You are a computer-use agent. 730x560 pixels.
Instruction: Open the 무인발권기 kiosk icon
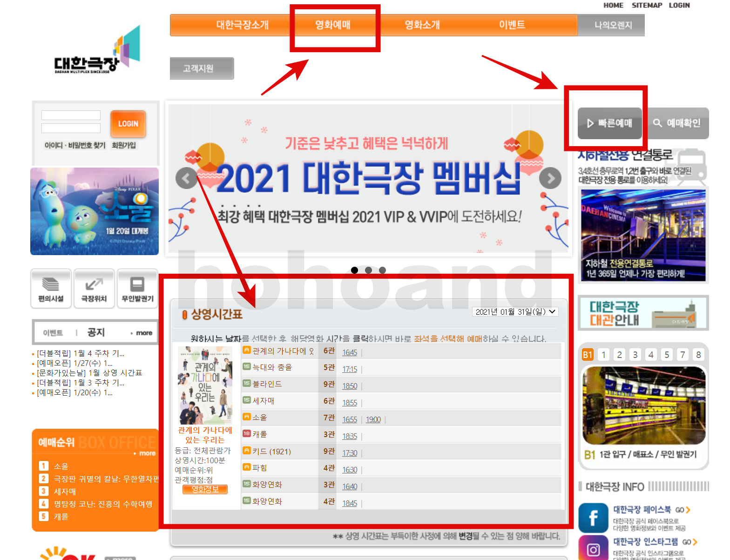tap(137, 288)
